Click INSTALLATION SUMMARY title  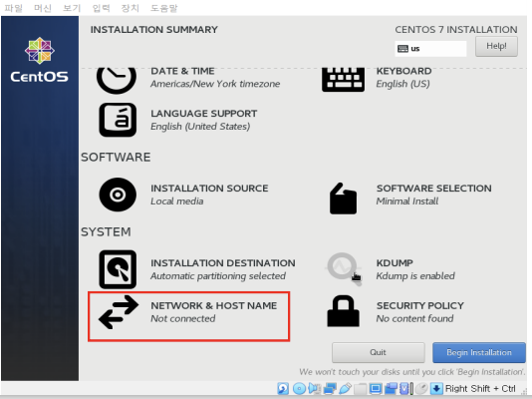pyautogui.click(x=154, y=30)
